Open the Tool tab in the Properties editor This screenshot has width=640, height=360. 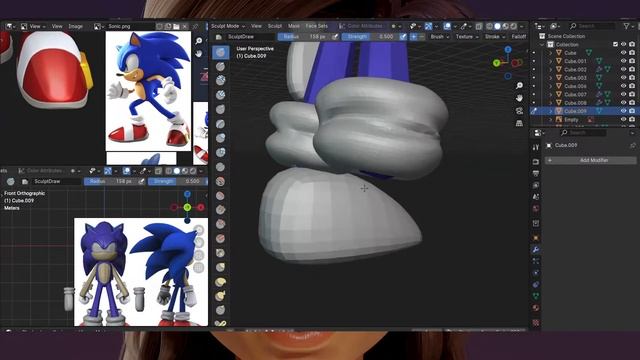coord(536,147)
